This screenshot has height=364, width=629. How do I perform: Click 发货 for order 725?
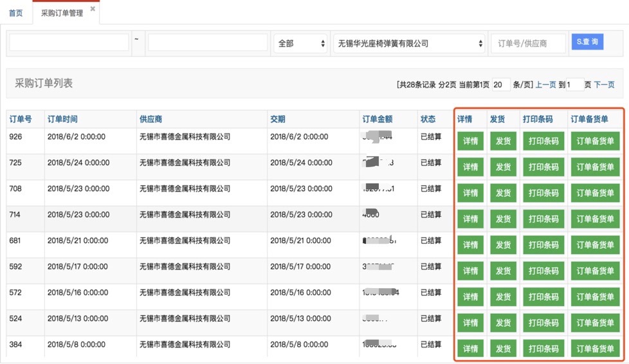click(503, 167)
